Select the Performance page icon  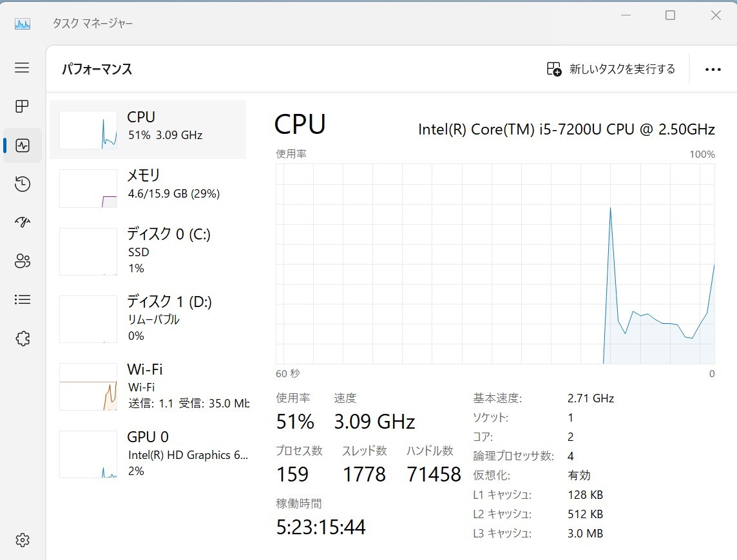coord(22,145)
